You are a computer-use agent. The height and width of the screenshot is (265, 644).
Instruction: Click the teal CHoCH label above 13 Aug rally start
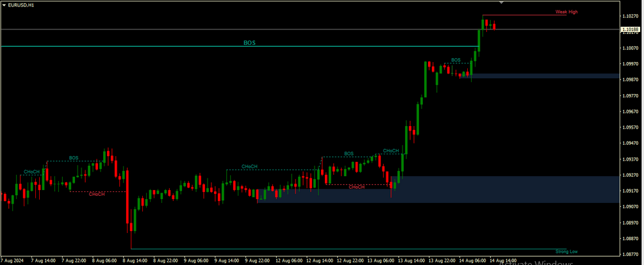pyautogui.click(x=391, y=150)
